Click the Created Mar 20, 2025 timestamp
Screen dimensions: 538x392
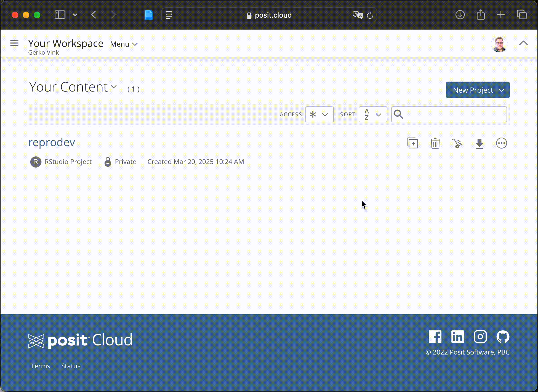click(x=196, y=162)
